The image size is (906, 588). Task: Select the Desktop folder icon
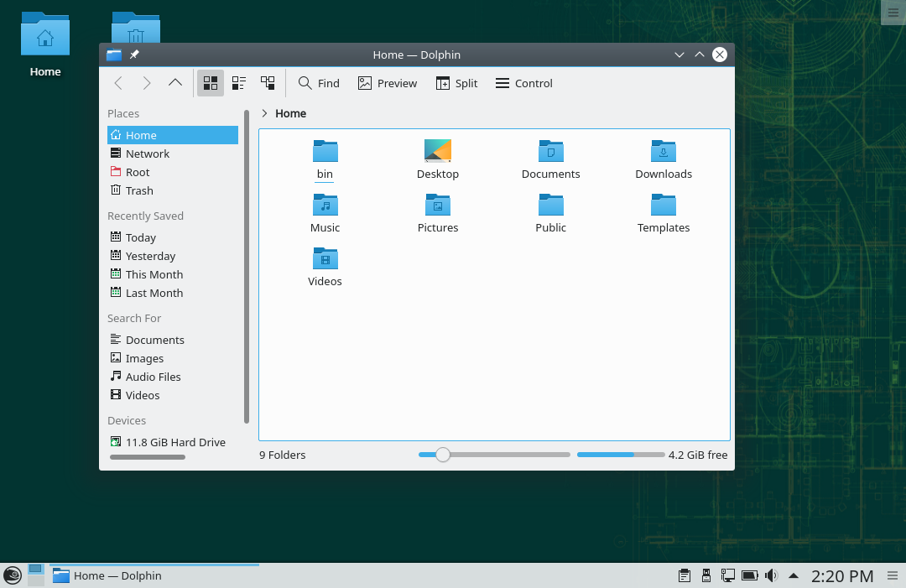437,151
